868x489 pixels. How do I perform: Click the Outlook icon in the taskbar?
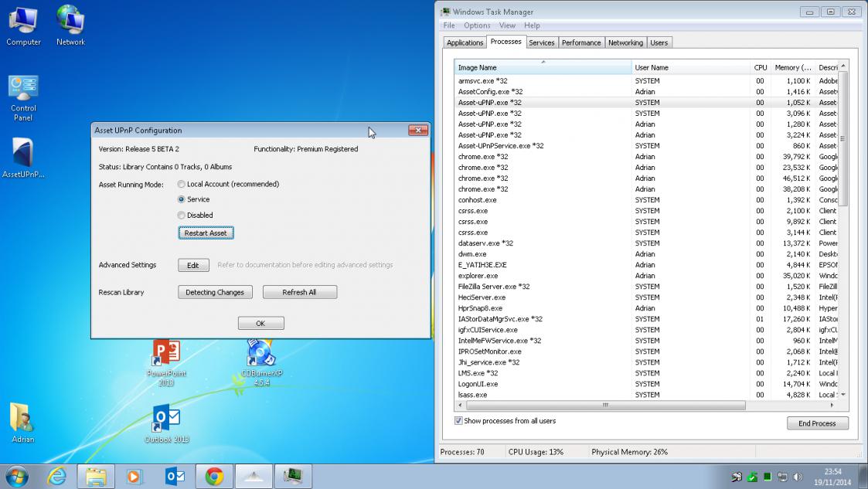pyautogui.click(x=175, y=476)
